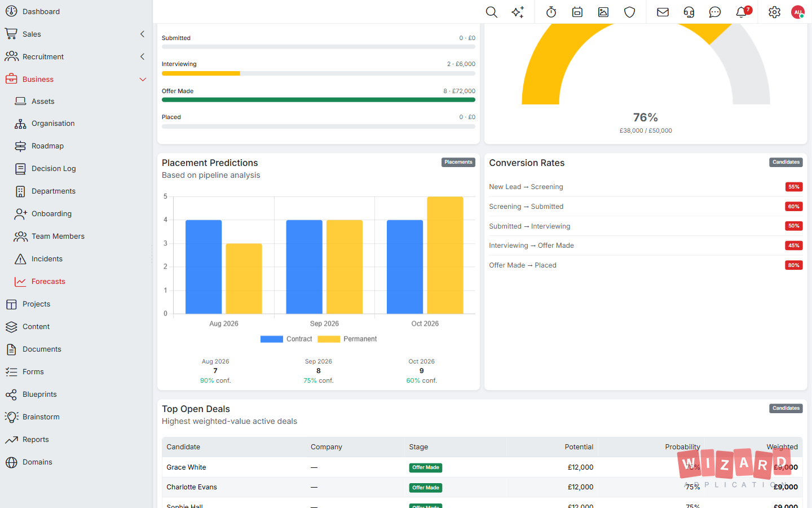This screenshot has height=508, width=812.
Task: Expand the Recruitment menu chevron
Action: tap(142, 56)
